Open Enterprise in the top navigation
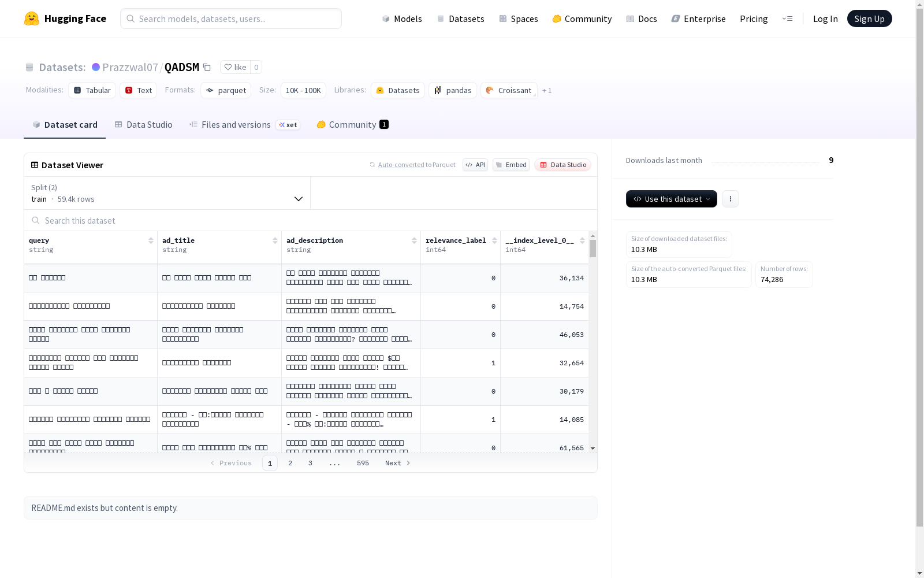 point(698,18)
